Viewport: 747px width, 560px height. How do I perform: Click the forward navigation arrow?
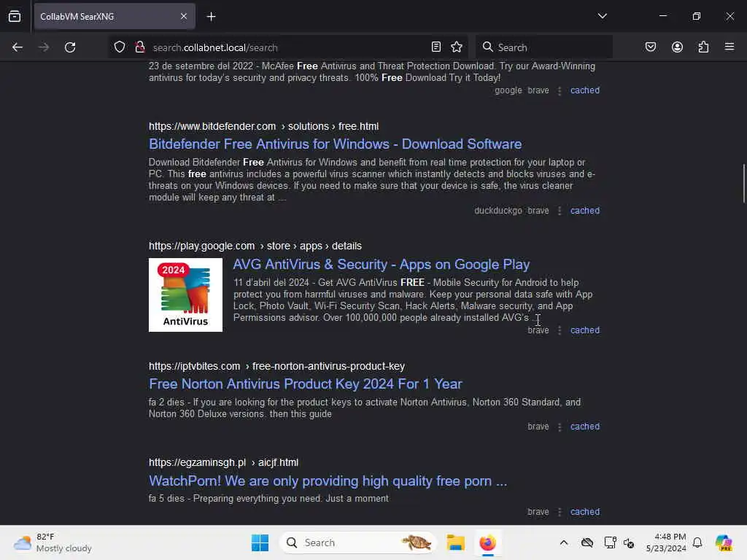click(x=44, y=47)
